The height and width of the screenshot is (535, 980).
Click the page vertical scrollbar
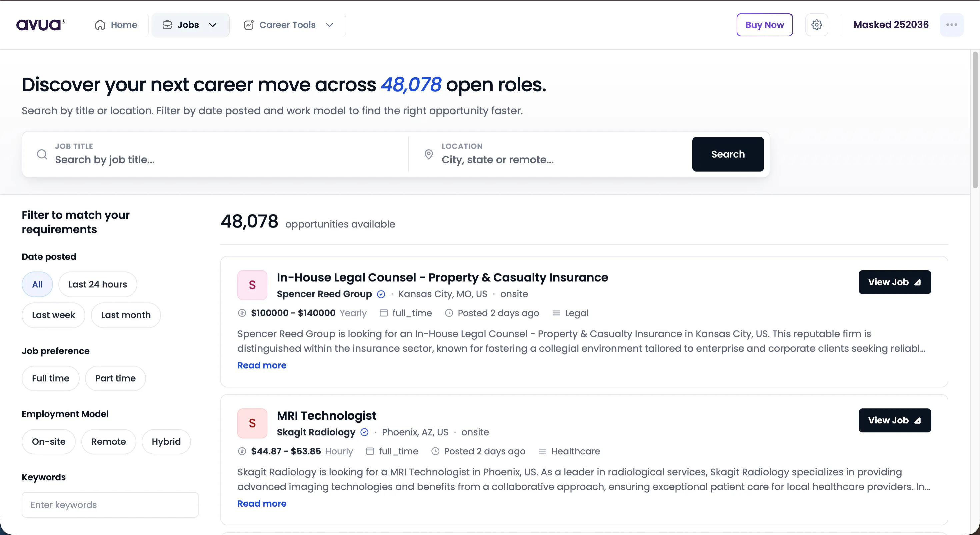[975, 120]
